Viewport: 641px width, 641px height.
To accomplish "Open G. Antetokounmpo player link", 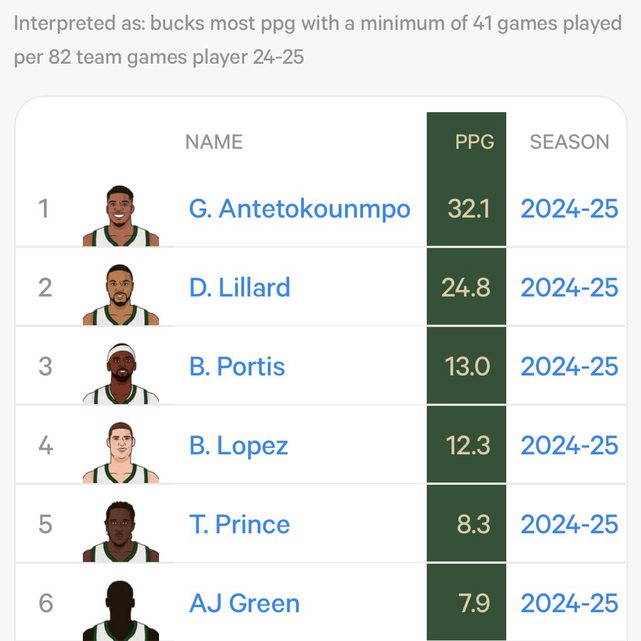I will (299, 209).
